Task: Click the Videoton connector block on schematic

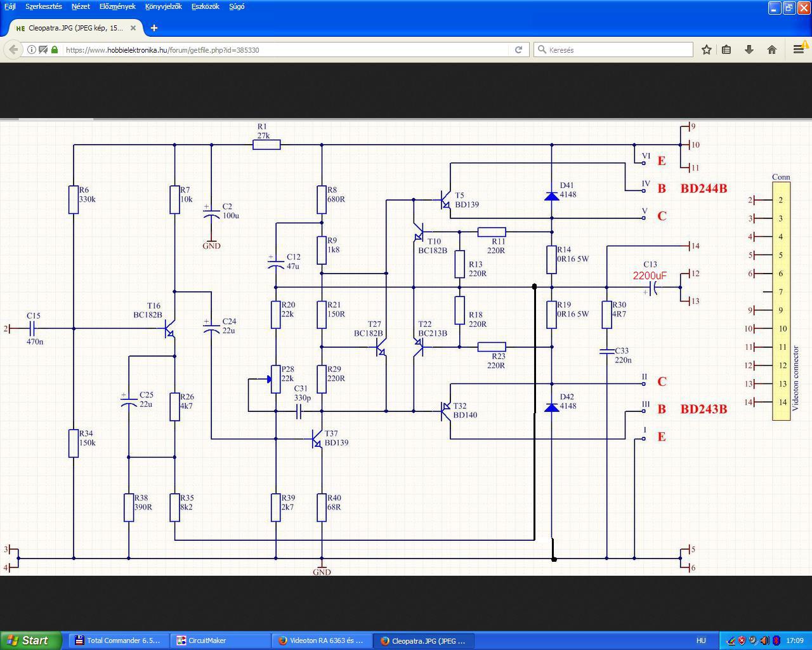Action: pos(781,301)
